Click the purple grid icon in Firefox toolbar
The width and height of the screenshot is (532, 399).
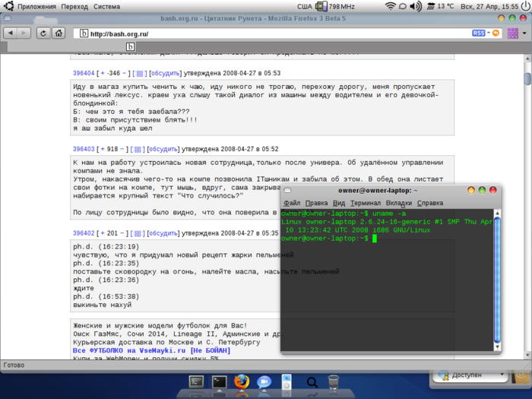[512, 33]
